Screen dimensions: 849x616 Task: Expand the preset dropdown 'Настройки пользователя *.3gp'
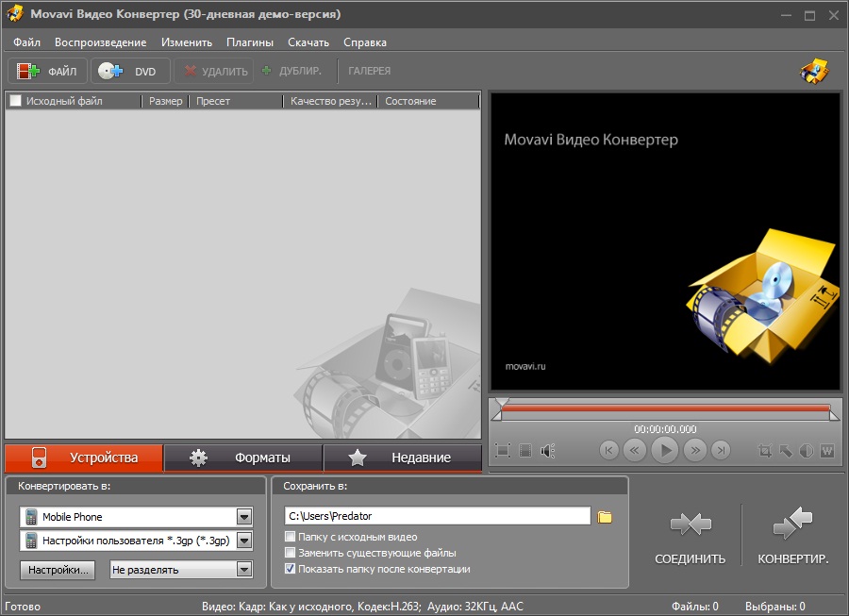244,541
